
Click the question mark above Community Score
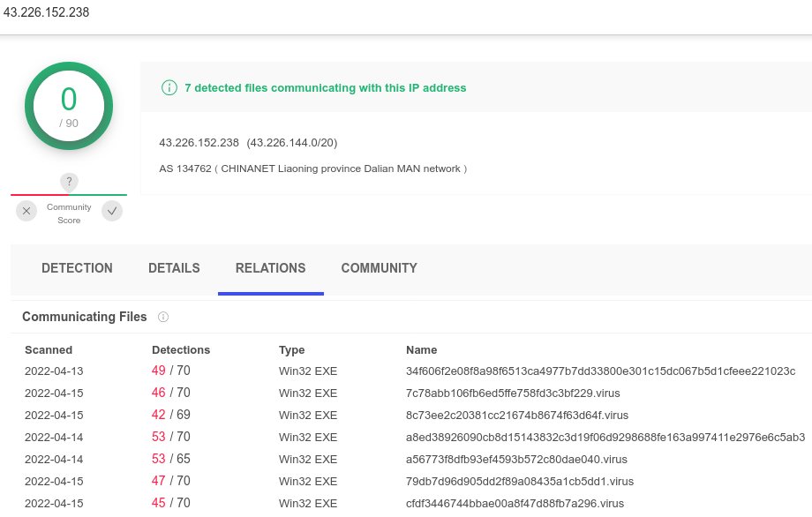[69, 182]
